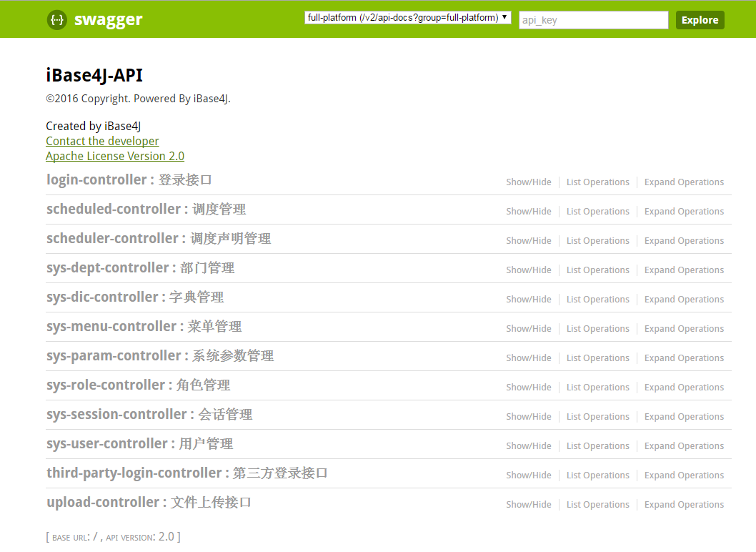Expand Operations for scheduler-controller

pos(684,241)
